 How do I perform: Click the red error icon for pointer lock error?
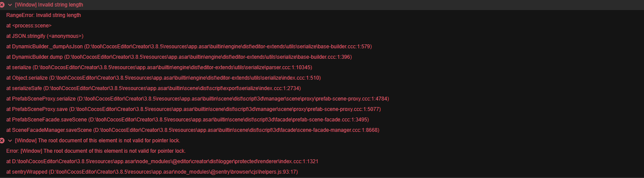pos(2,141)
